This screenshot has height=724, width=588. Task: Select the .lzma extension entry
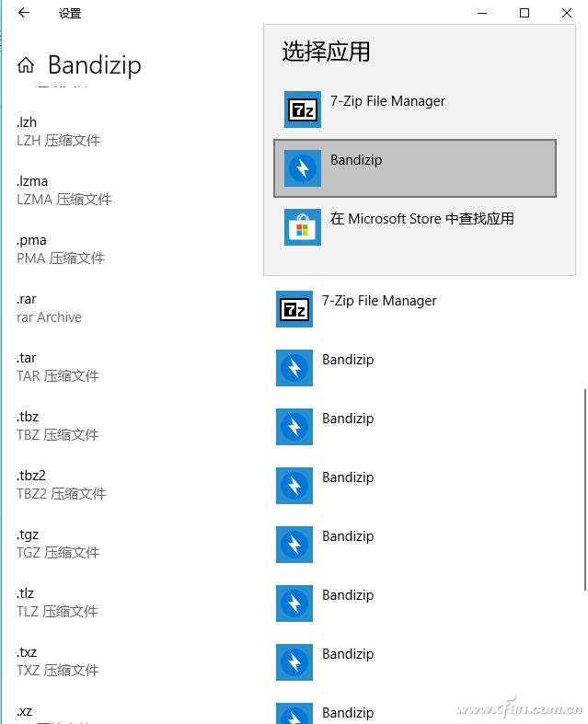(32, 181)
